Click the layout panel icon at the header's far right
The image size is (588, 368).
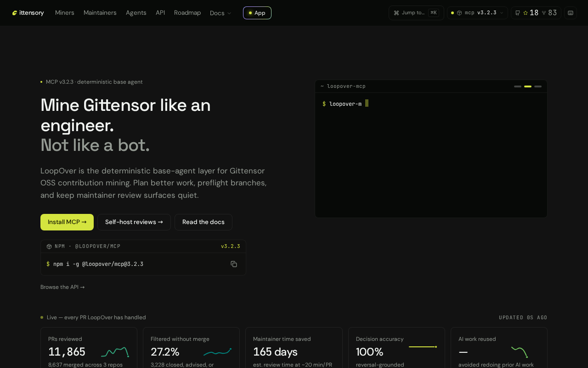point(571,13)
